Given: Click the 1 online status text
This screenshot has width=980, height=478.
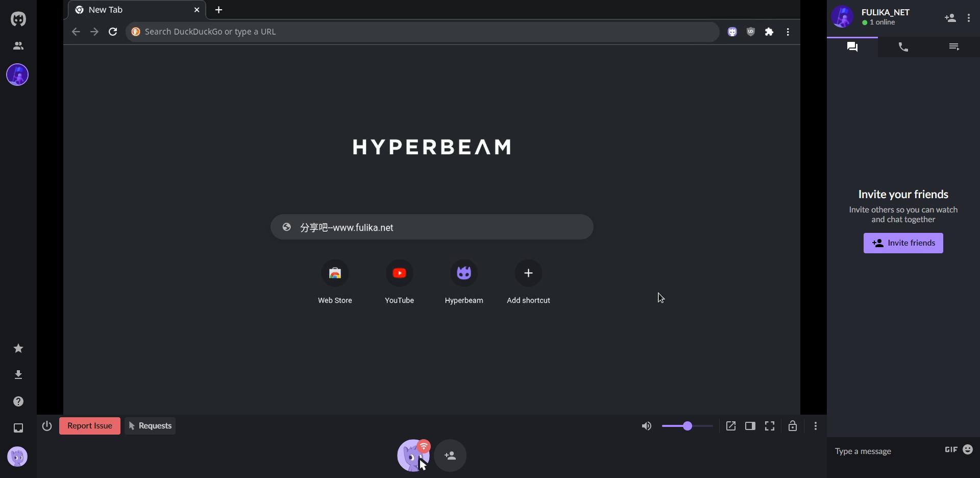Looking at the screenshot, I should (882, 22).
